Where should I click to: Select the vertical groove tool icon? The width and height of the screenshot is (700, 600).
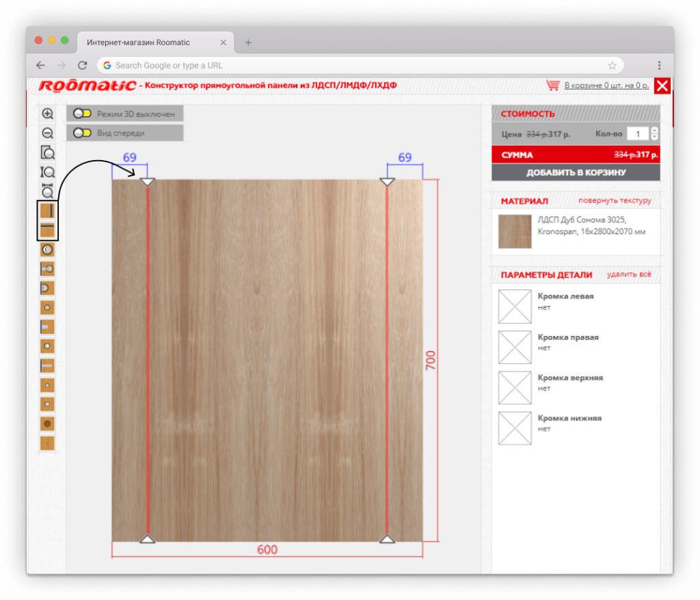click(x=48, y=211)
